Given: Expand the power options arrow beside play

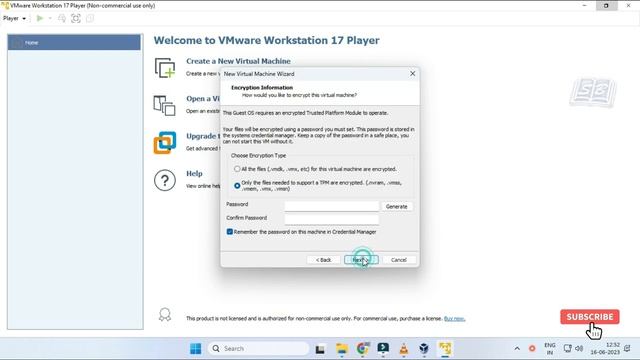Looking at the screenshot, I should tap(50, 18).
